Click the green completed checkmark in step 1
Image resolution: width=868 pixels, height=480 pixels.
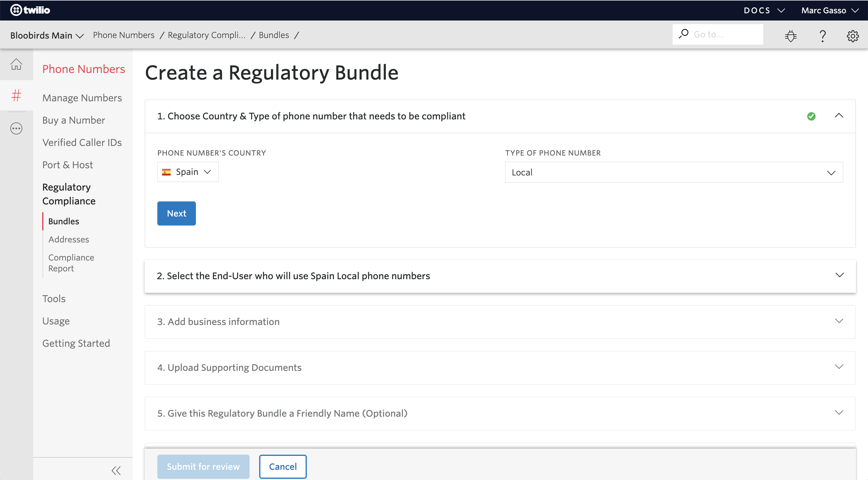point(811,116)
